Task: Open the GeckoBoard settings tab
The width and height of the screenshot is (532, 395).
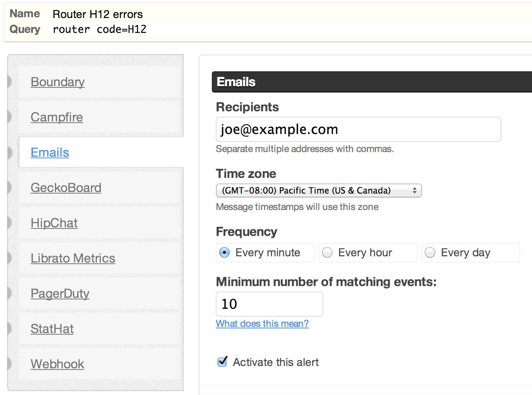Action: (x=66, y=188)
